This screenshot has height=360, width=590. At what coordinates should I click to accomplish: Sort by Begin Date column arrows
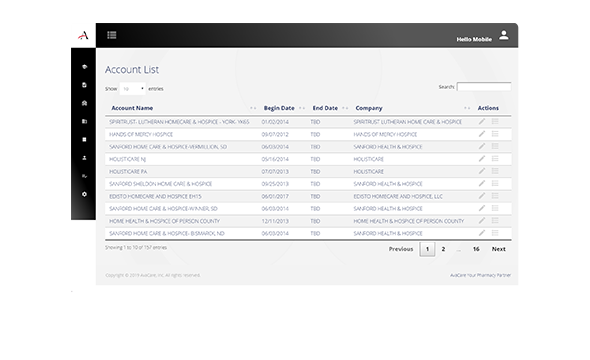pyautogui.click(x=302, y=108)
